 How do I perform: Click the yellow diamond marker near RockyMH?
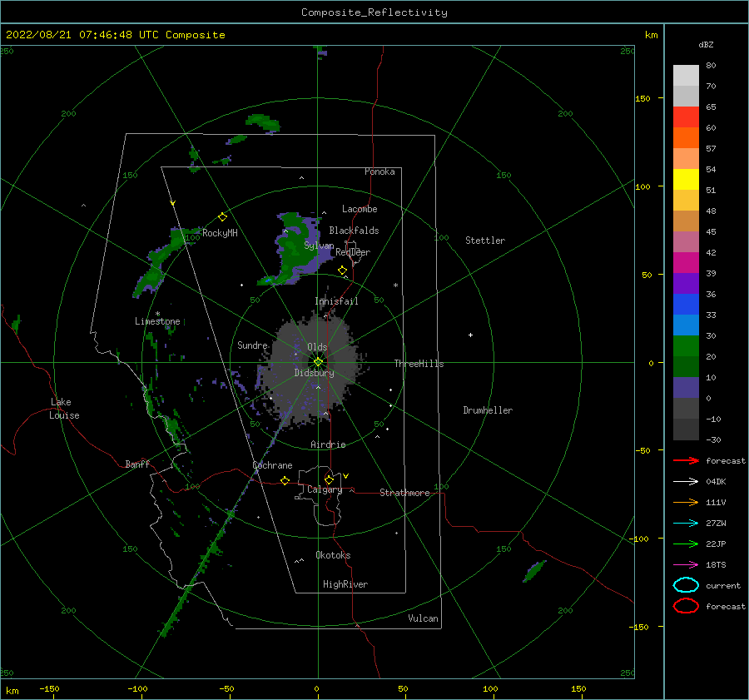coord(222,217)
